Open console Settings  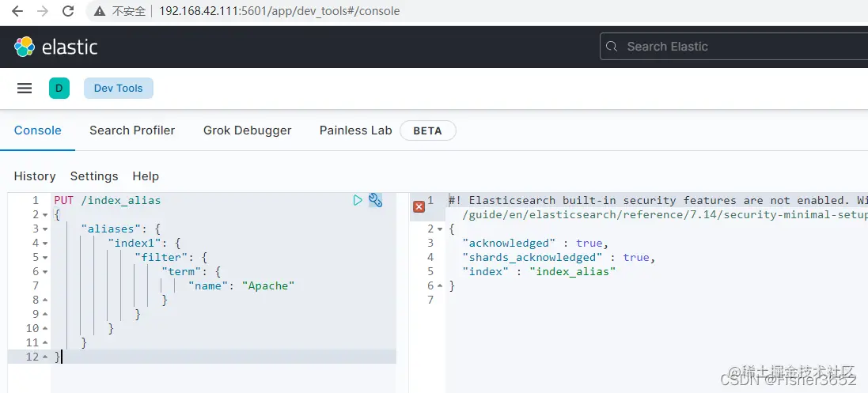pyautogui.click(x=94, y=176)
